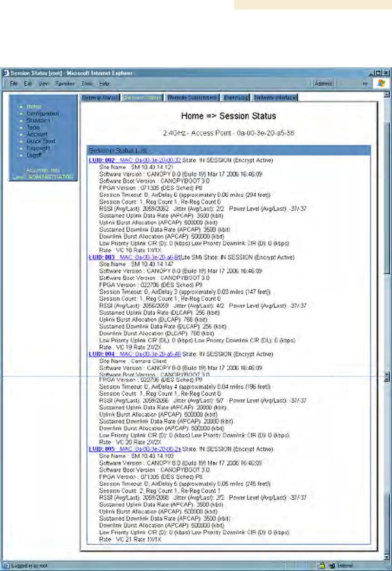This screenshot has width=392, height=571.
Task: Click Rate : VC 19 Rate 2X/2X text
Action: [x=130, y=347]
